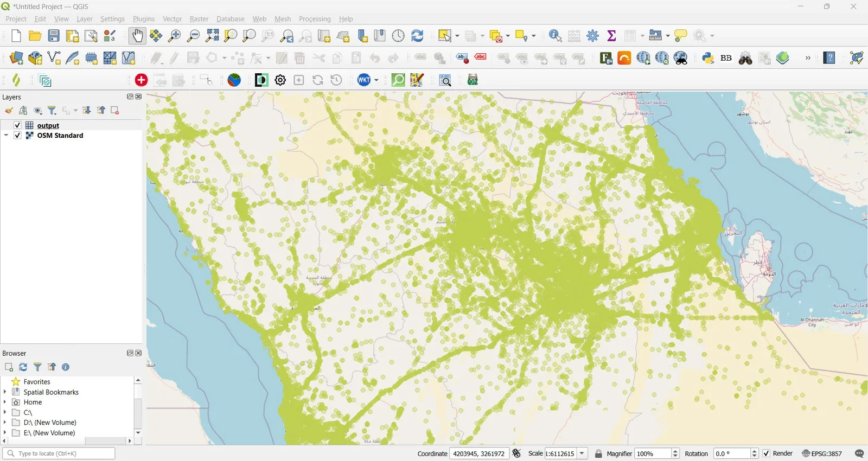Expand the OSM Standard layer tree
The height and width of the screenshot is (461, 868).
pos(6,136)
